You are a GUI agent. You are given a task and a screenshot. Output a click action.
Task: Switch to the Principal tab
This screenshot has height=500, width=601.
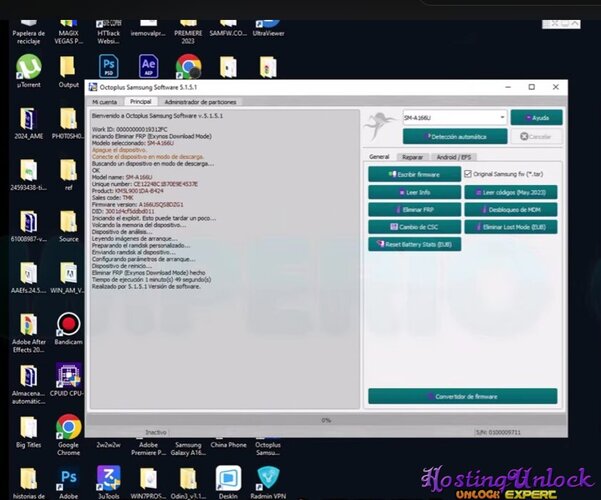(x=141, y=102)
